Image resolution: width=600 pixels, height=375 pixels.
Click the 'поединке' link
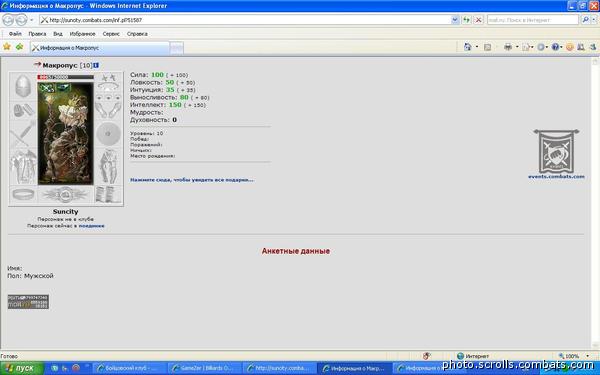[91, 226]
